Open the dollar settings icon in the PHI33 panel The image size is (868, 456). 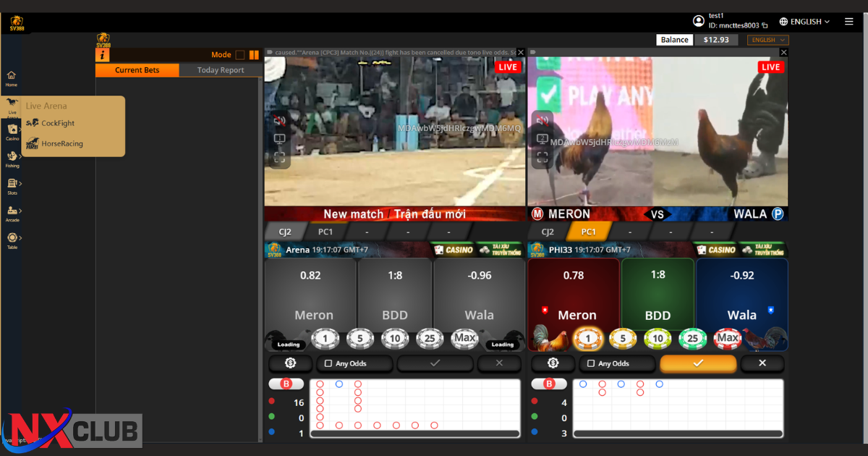pos(553,363)
